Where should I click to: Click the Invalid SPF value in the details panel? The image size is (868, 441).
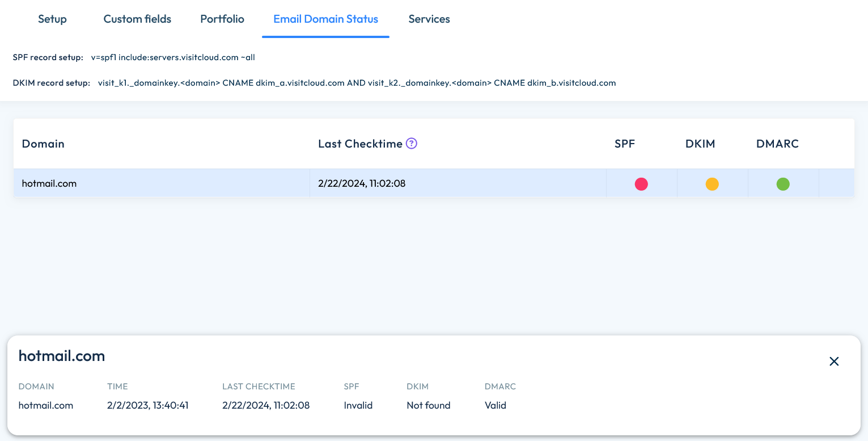click(358, 405)
